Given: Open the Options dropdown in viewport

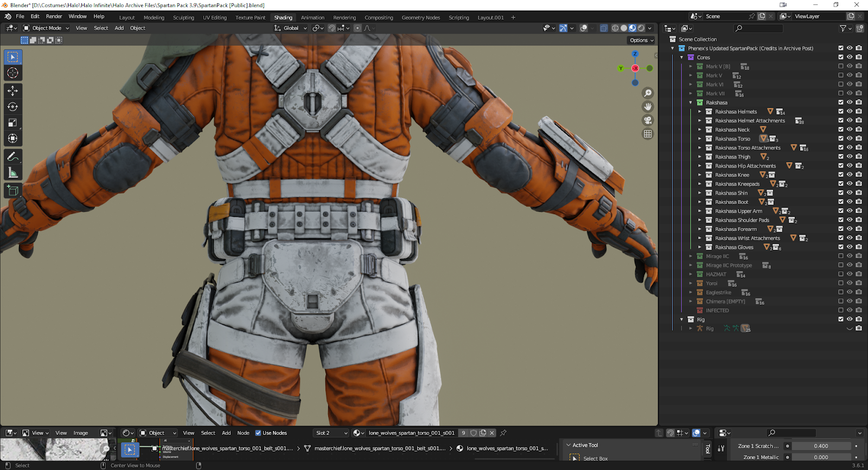Looking at the screenshot, I should click(x=642, y=40).
